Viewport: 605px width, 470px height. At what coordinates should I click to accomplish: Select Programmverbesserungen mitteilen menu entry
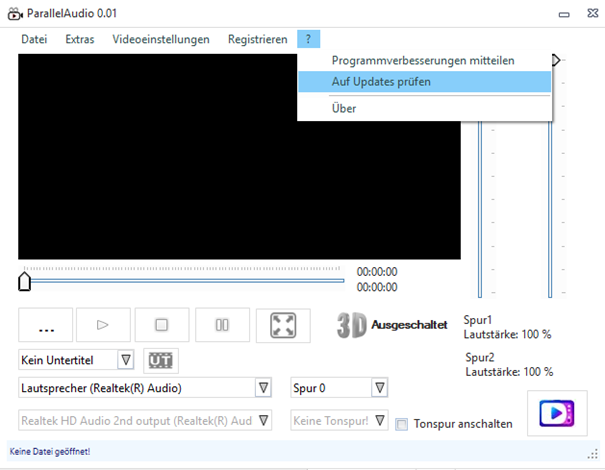click(424, 61)
